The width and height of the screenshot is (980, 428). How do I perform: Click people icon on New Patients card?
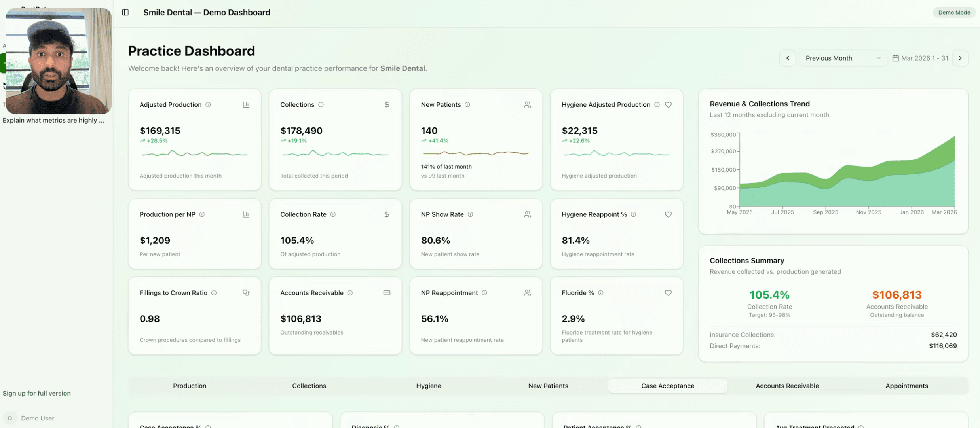click(x=527, y=105)
